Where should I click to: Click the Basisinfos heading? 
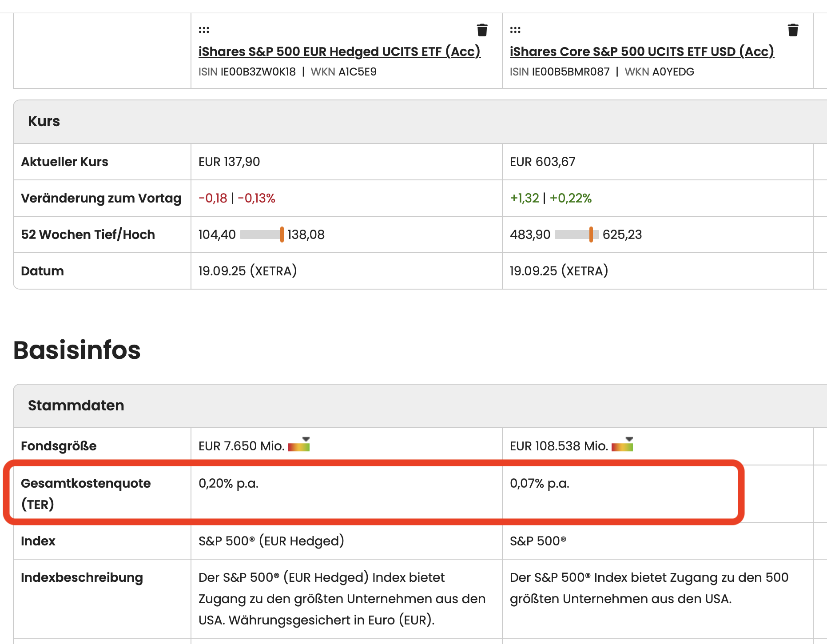pyautogui.click(x=77, y=350)
